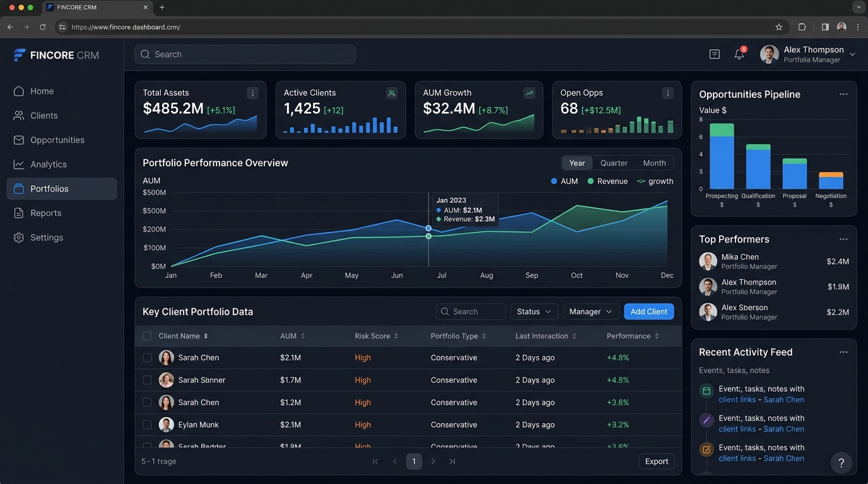Go to previous page in table pagination

coord(395,461)
